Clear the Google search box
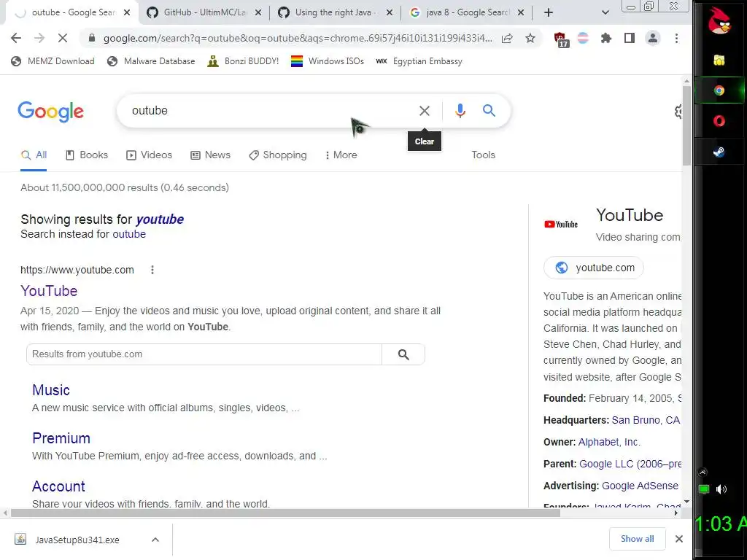 coord(424,111)
